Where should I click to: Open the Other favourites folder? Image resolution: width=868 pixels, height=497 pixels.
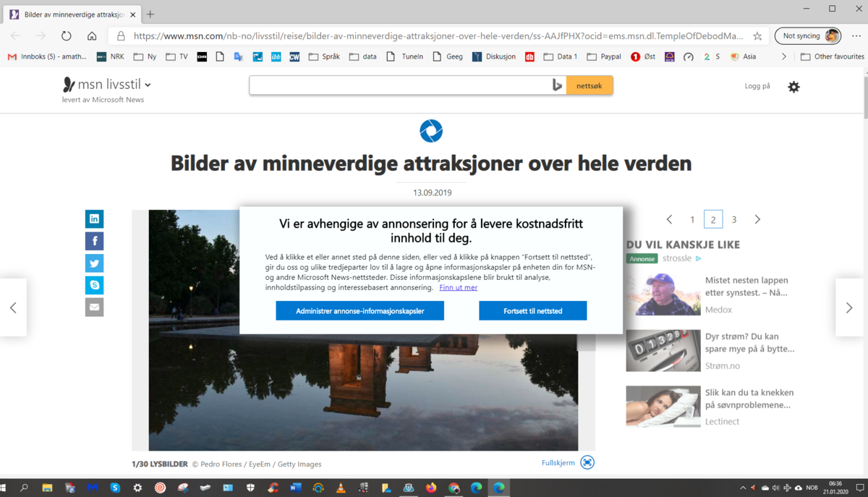pyautogui.click(x=832, y=56)
